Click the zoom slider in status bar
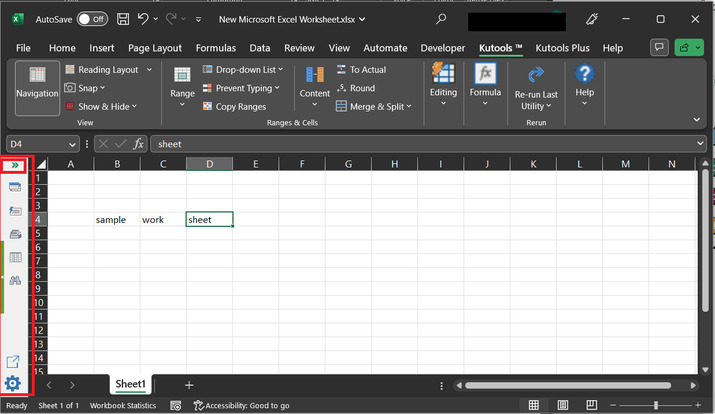Image resolution: width=715 pixels, height=414 pixels. (x=654, y=405)
